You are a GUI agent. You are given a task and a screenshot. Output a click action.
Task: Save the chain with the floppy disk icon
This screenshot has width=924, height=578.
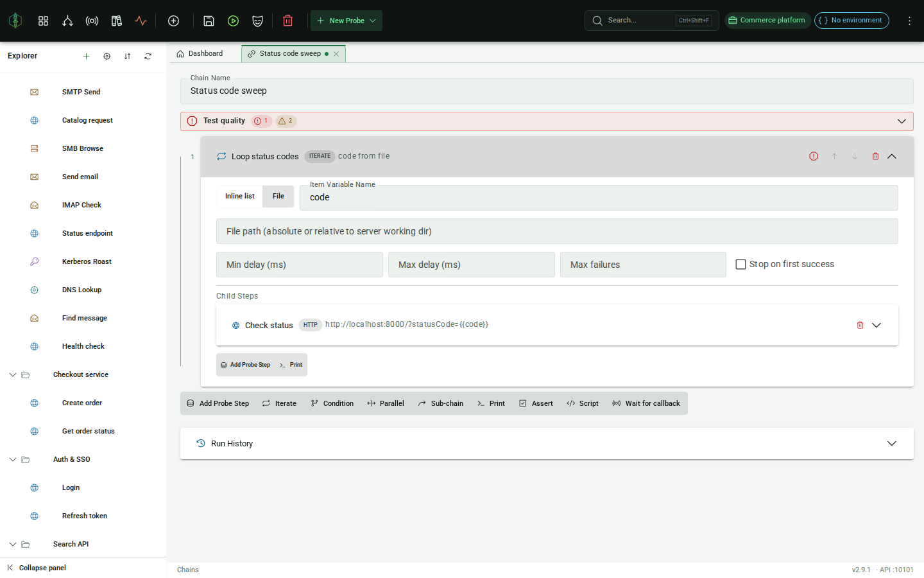click(x=209, y=21)
